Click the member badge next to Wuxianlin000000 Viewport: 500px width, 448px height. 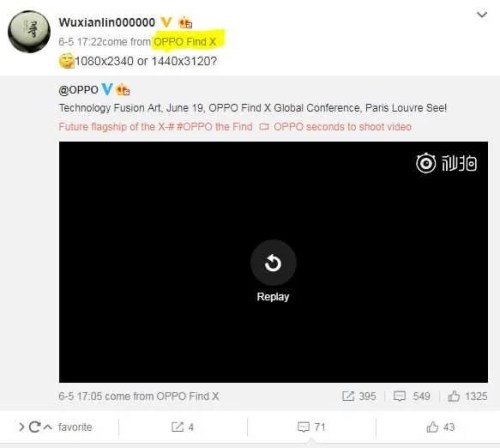pyautogui.click(x=185, y=23)
